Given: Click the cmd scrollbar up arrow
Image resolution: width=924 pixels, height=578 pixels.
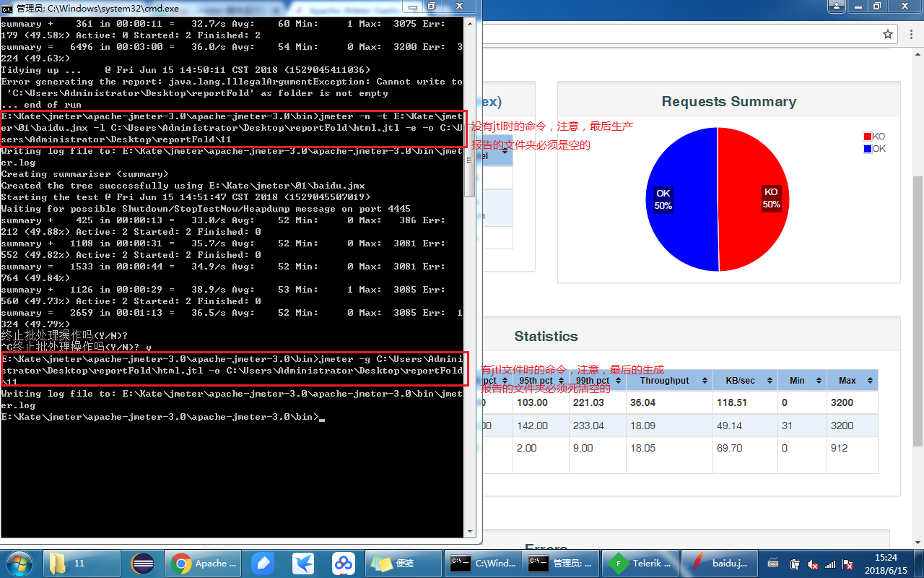Looking at the screenshot, I should [469, 22].
